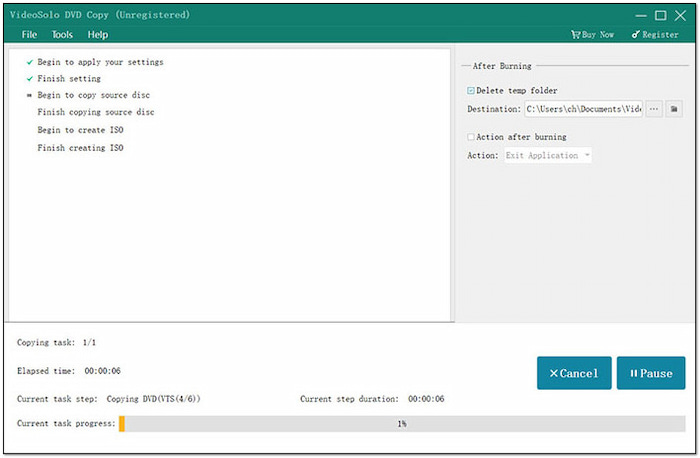Maximize the VideoSolo DVD Copy window
This screenshot has width=700, height=458.
pos(660,15)
